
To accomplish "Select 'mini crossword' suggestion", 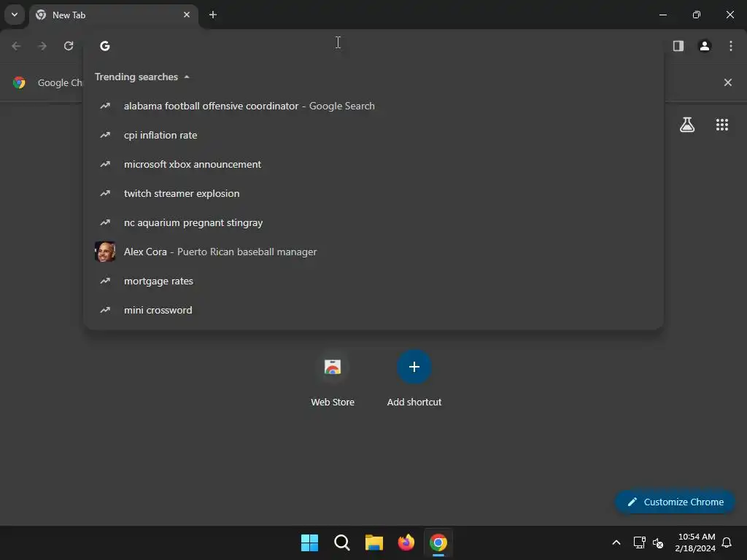I will pos(373,310).
